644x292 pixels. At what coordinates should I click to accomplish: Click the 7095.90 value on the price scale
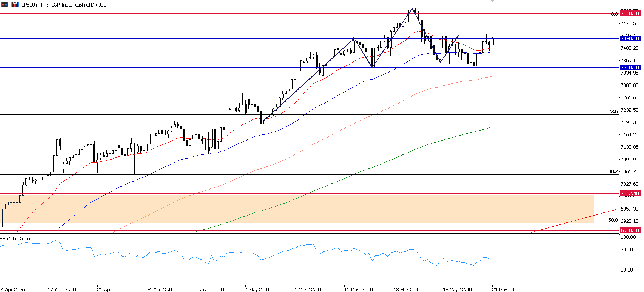click(629, 160)
